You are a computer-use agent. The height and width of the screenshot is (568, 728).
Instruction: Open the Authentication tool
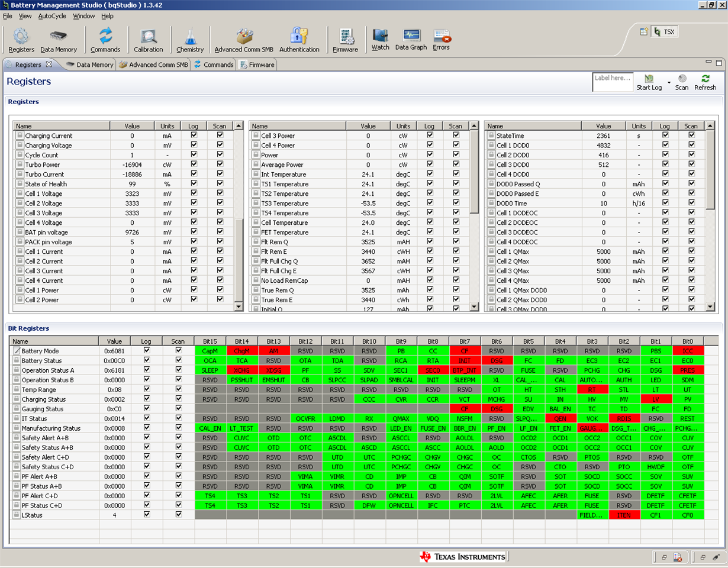click(x=299, y=41)
